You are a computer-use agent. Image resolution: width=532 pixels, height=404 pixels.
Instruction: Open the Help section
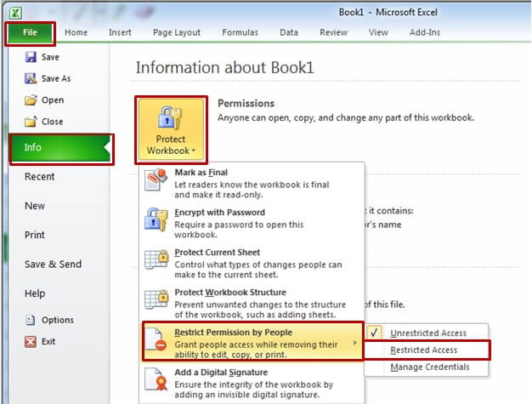click(x=35, y=293)
